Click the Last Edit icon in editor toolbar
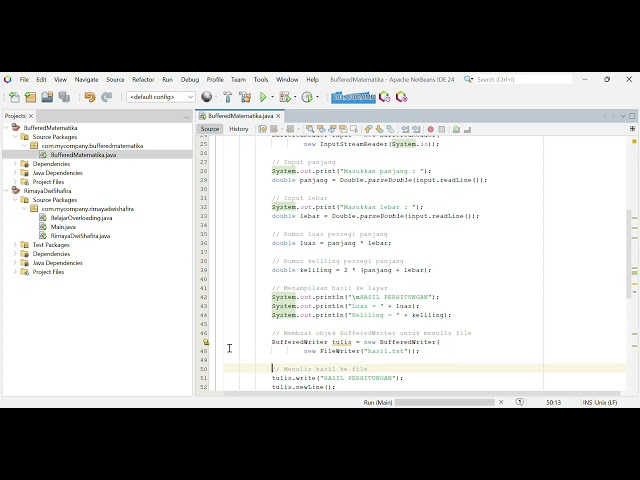This screenshot has width=640, height=480. pos(262,129)
